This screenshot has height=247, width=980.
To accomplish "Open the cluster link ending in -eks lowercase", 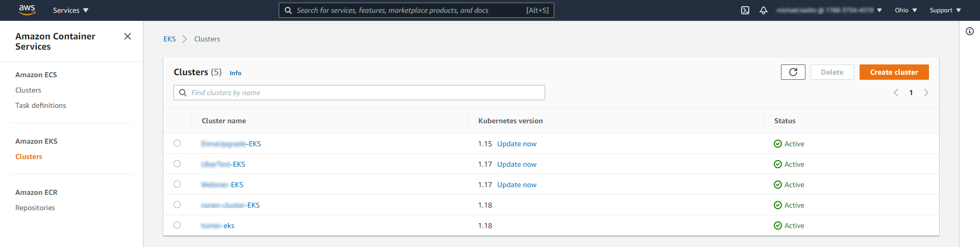I will (x=218, y=226).
